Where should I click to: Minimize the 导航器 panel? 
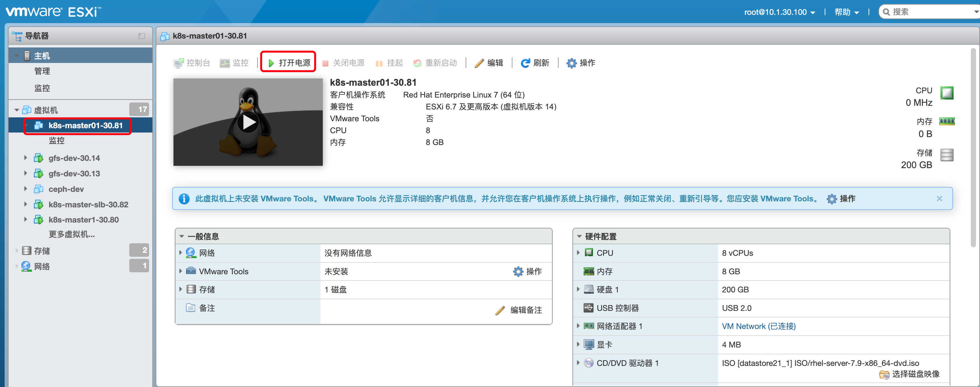click(x=142, y=36)
